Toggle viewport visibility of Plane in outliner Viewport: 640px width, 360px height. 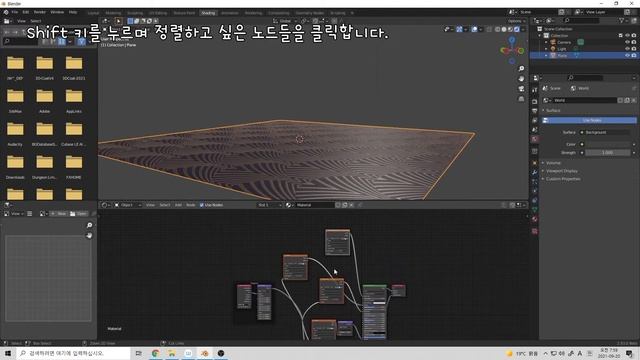[x=627, y=56]
